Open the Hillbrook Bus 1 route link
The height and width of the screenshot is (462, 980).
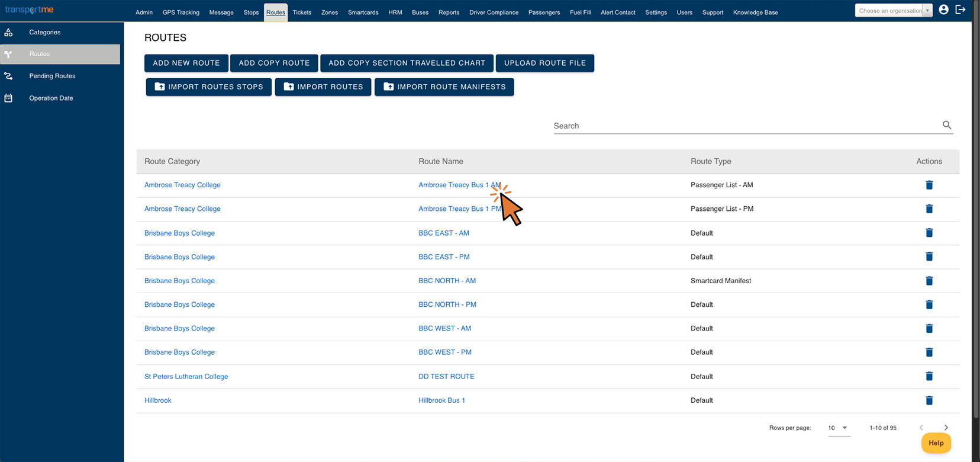click(441, 400)
